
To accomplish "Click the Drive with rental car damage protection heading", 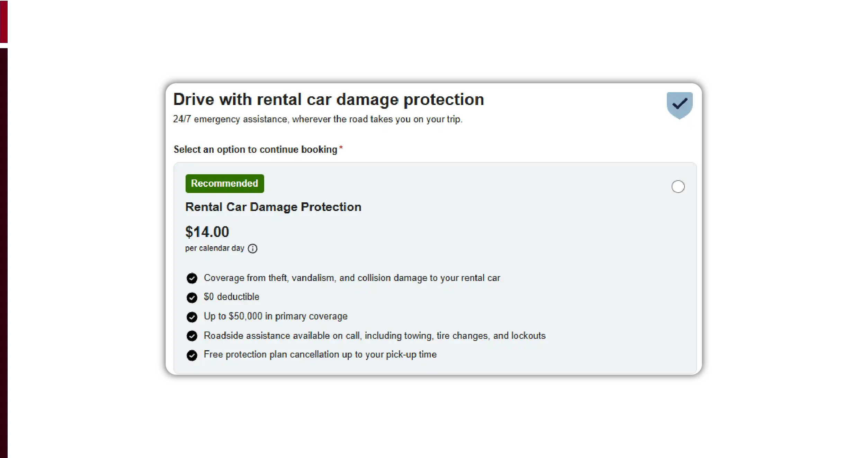I will [x=328, y=99].
